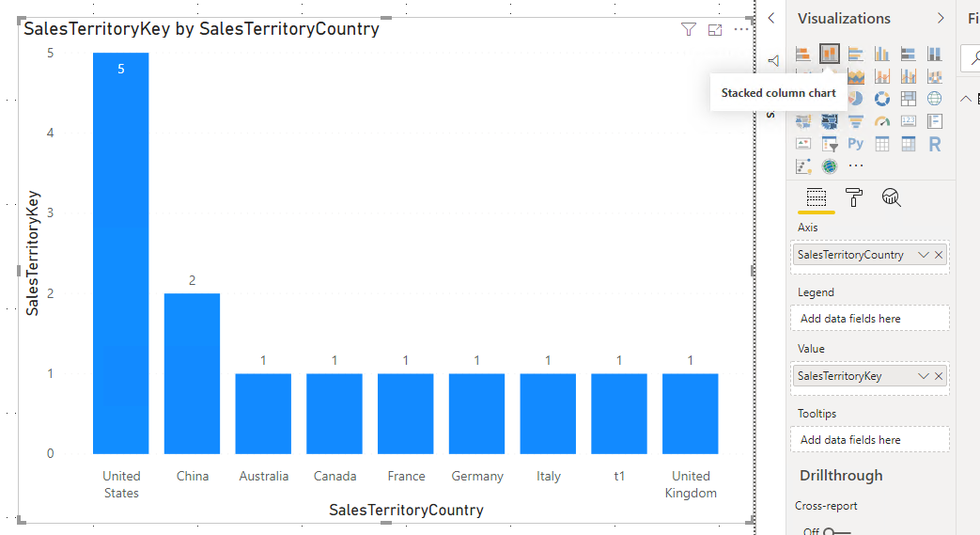The height and width of the screenshot is (535, 980).
Task: Switch to the Analytics magnifier tab
Action: click(x=892, y=197)
